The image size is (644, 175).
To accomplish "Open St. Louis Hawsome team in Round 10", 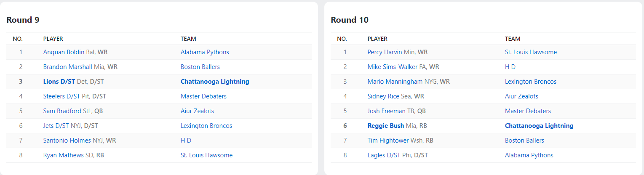I will [531, 52].
